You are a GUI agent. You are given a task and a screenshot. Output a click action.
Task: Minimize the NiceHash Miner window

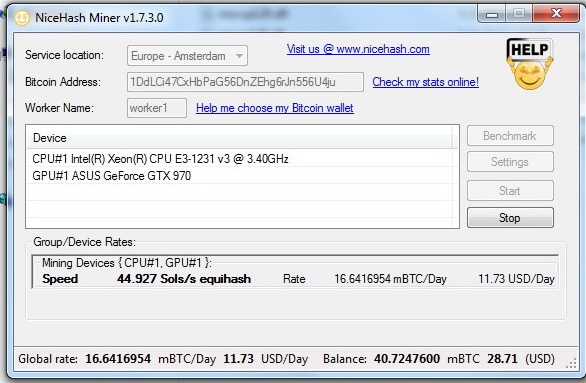coord(491,14)
